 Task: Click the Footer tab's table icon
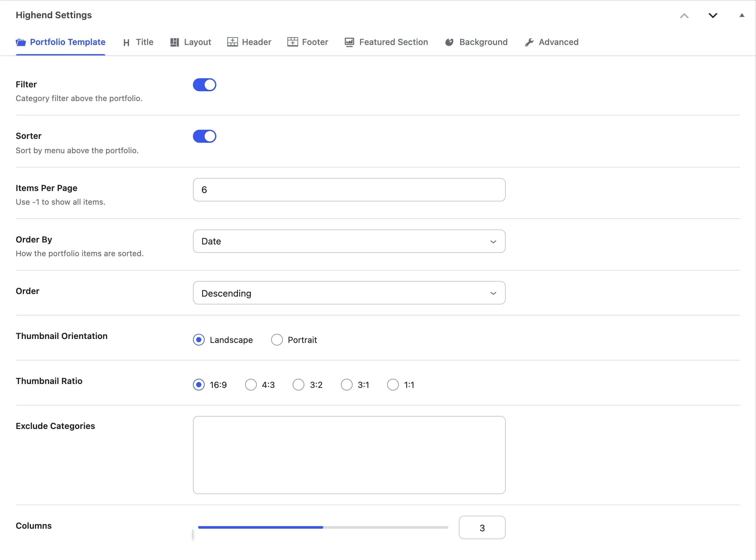(x=292, y=42)
